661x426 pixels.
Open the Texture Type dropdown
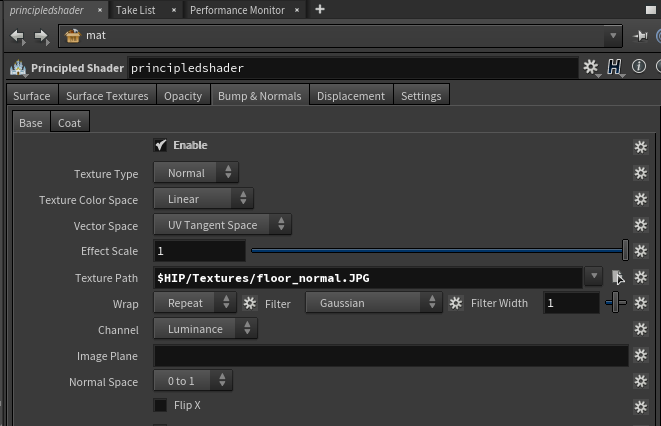[196, 173]
